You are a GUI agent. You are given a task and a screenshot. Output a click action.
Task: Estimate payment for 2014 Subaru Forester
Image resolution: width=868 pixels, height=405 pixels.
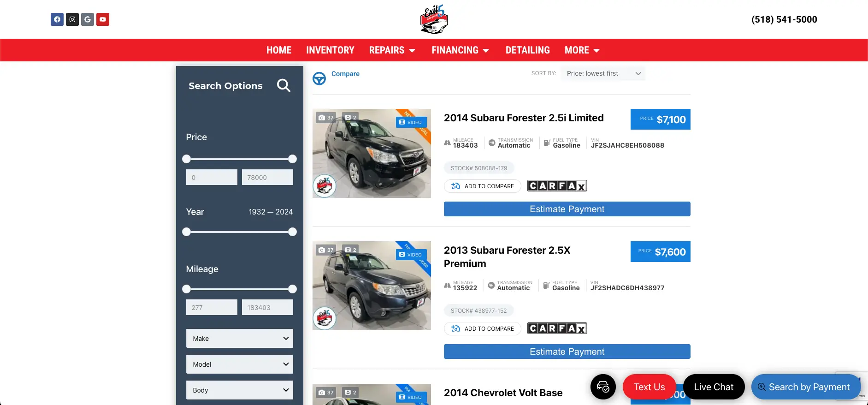(x=567, y=209)
